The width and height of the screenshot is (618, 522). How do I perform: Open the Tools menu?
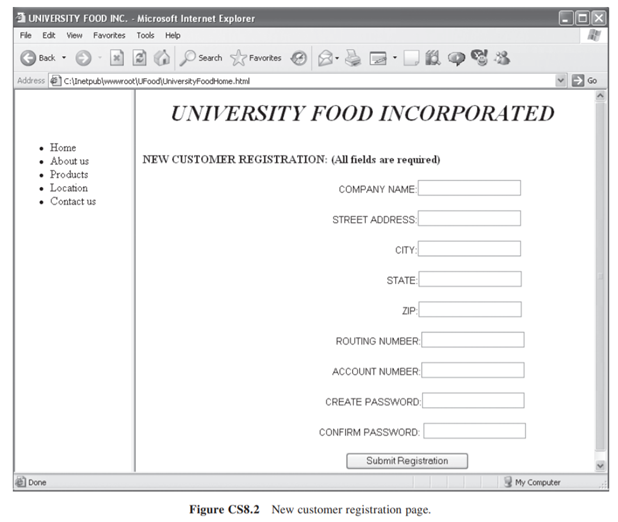[145, 35]
